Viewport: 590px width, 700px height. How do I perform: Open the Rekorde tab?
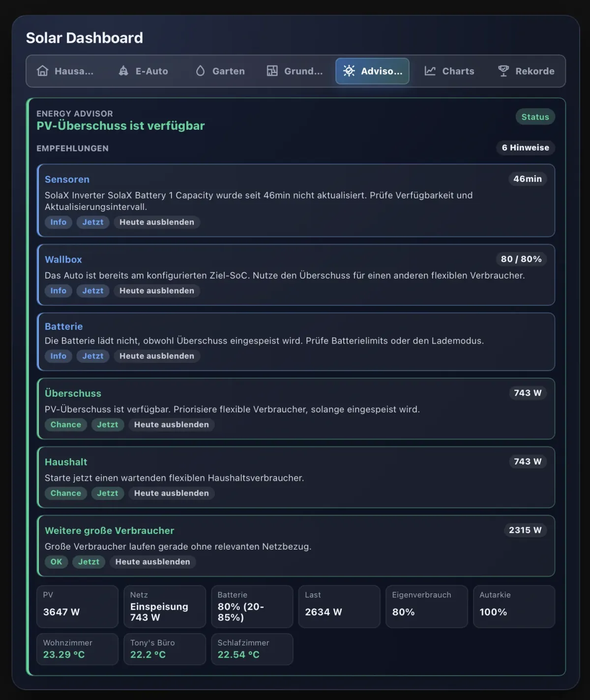527,71
